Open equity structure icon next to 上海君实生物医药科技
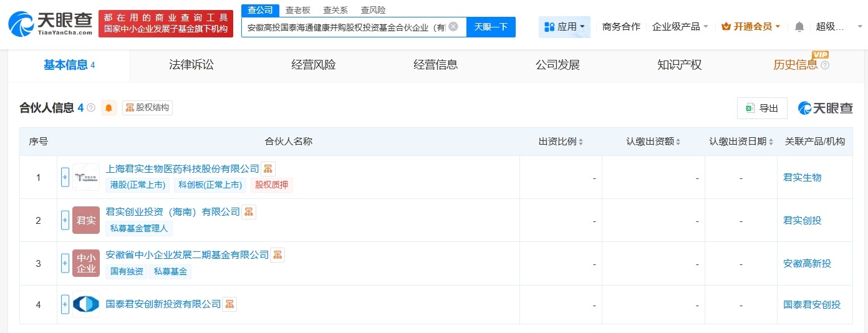 (x=268, y=168)
